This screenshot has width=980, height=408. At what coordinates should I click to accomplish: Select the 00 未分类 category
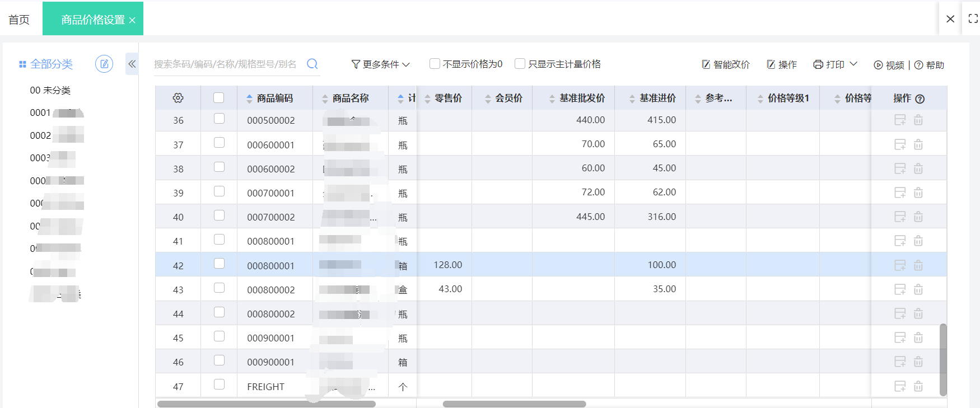click(50, 90)
